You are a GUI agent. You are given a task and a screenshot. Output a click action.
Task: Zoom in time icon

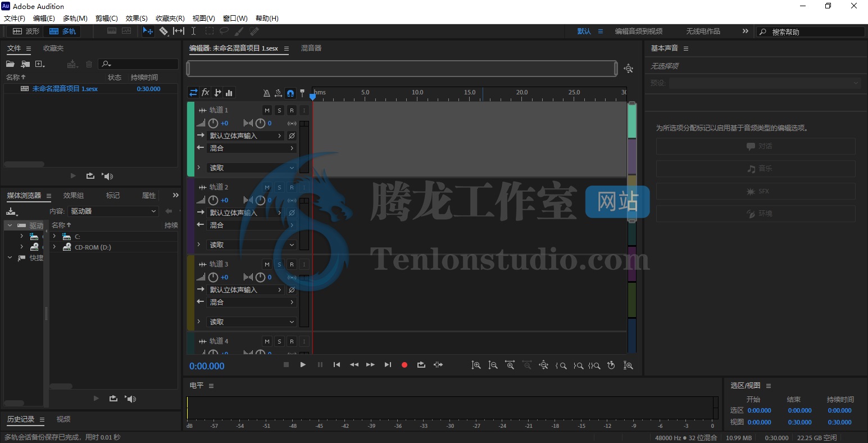click(x=510, y=365)
